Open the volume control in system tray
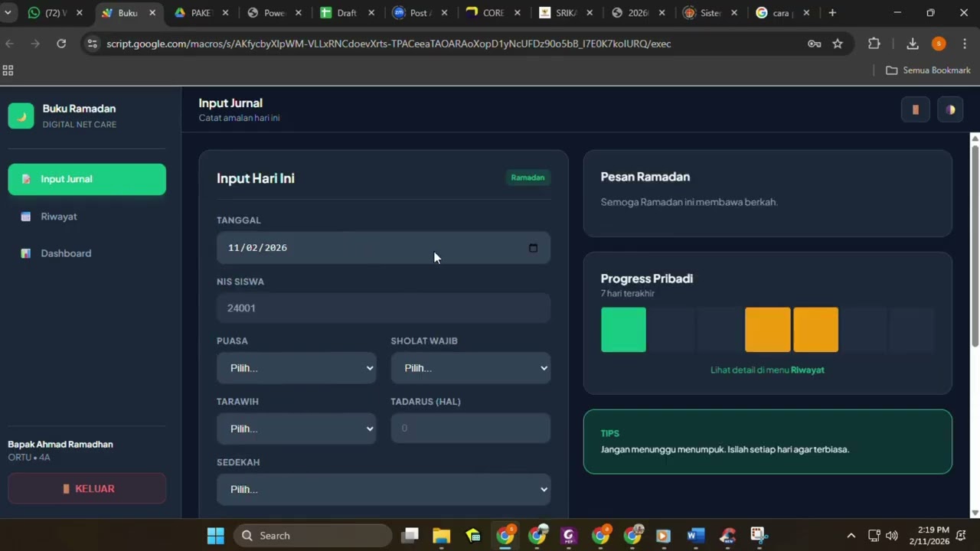 (891, 536)
